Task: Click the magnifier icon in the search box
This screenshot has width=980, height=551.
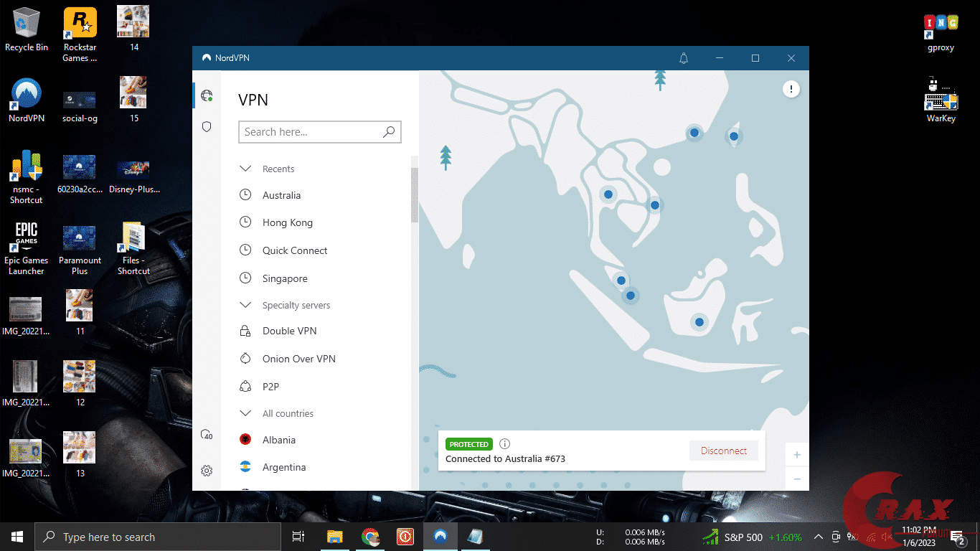Action: pos(389,132)
